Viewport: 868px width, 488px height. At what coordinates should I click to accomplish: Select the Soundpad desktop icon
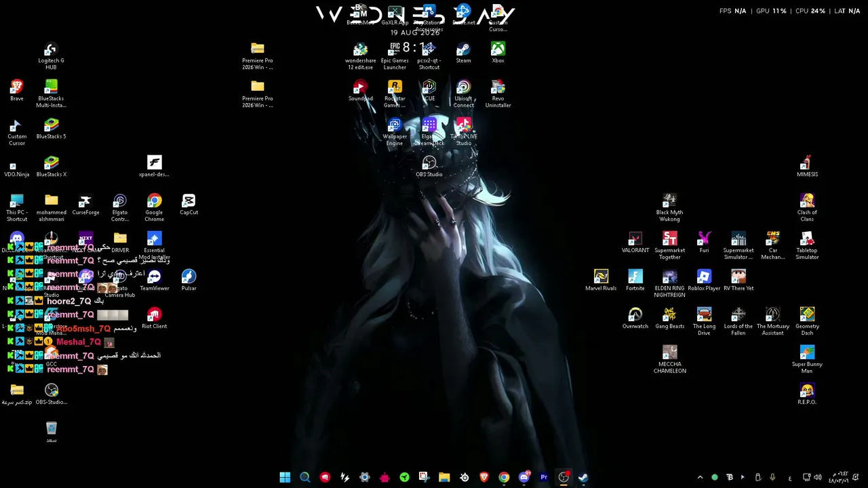(x=360, y=91)
